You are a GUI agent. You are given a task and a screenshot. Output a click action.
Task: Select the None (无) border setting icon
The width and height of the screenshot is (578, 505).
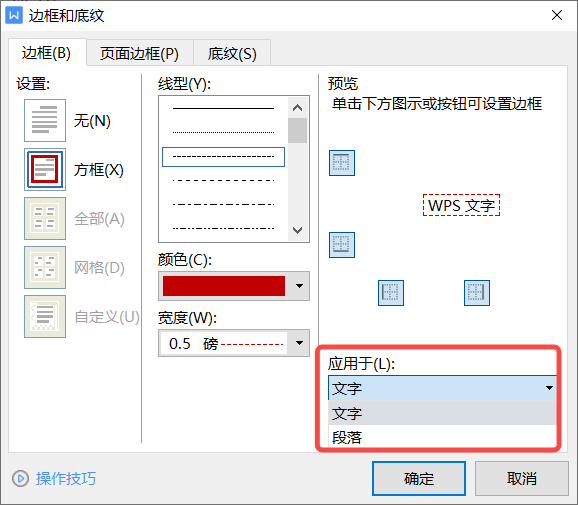[45, 121]
